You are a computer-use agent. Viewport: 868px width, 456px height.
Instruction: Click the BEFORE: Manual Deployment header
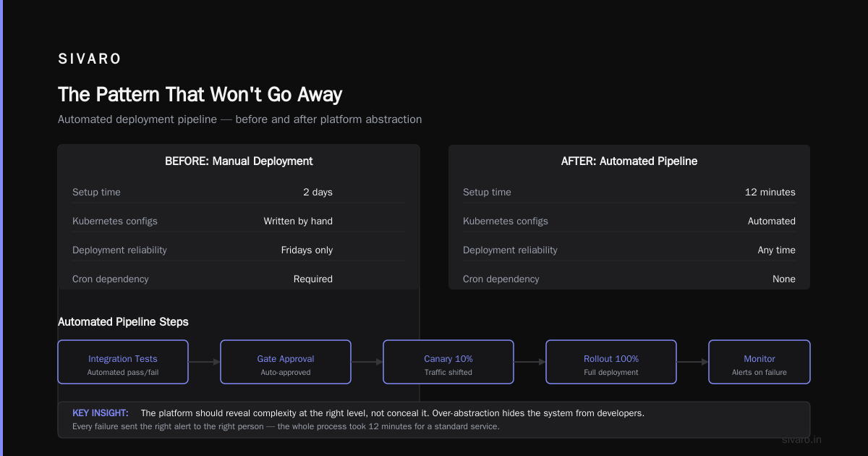[x=239, y=161]
